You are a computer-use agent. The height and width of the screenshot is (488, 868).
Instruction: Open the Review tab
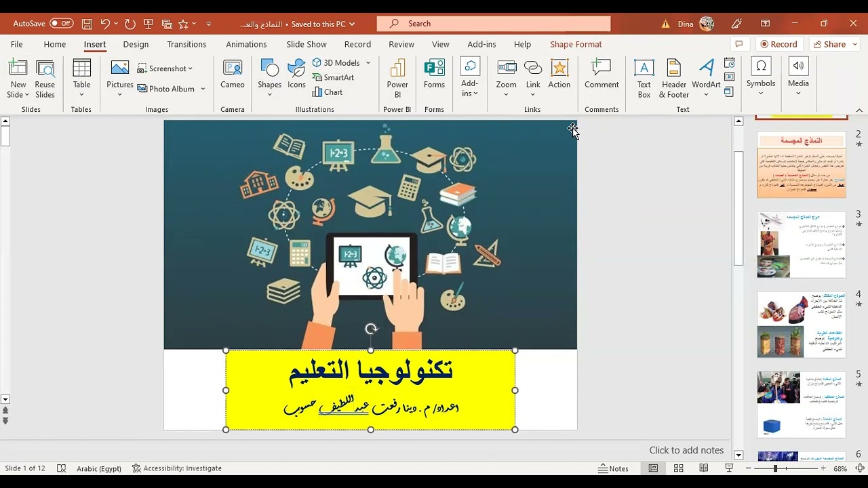[x=401, y=44]
